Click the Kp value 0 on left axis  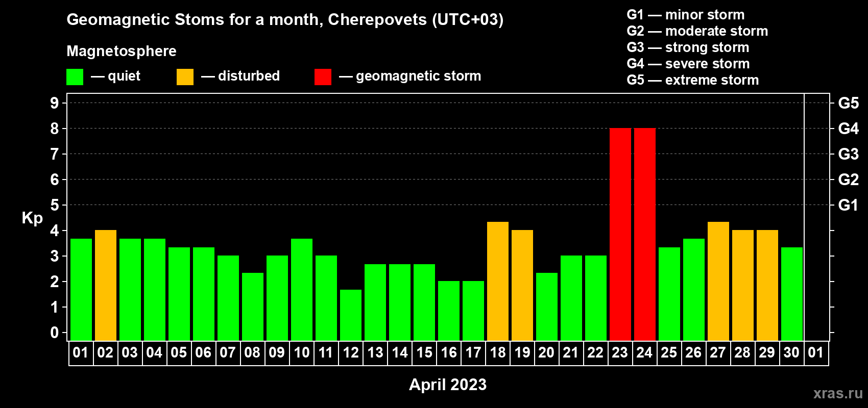click(55, 333)
